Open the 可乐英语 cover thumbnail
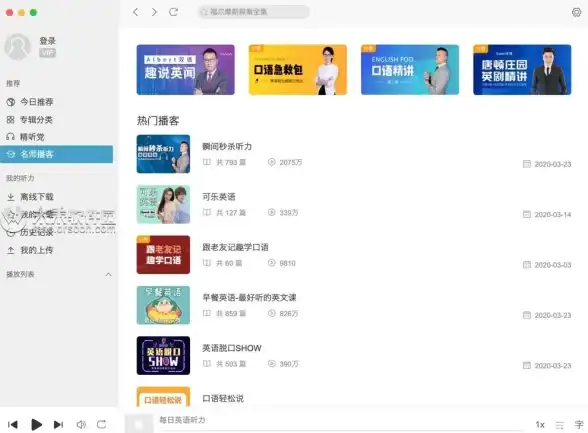The width and height of the screenshot is (588, 433). (x=163, y=204)
